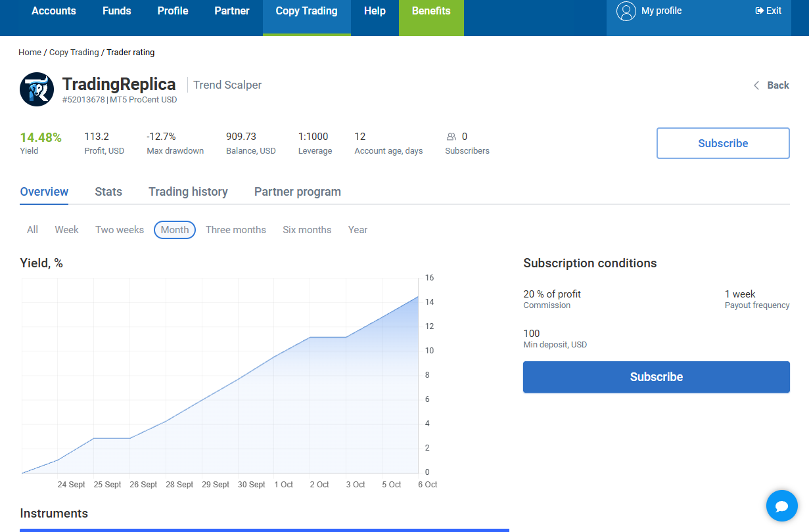The height and width of the screenshot is (532, 809).
Task: Click the outlined Subscribe button near stats
Action: tap(723, 143)
